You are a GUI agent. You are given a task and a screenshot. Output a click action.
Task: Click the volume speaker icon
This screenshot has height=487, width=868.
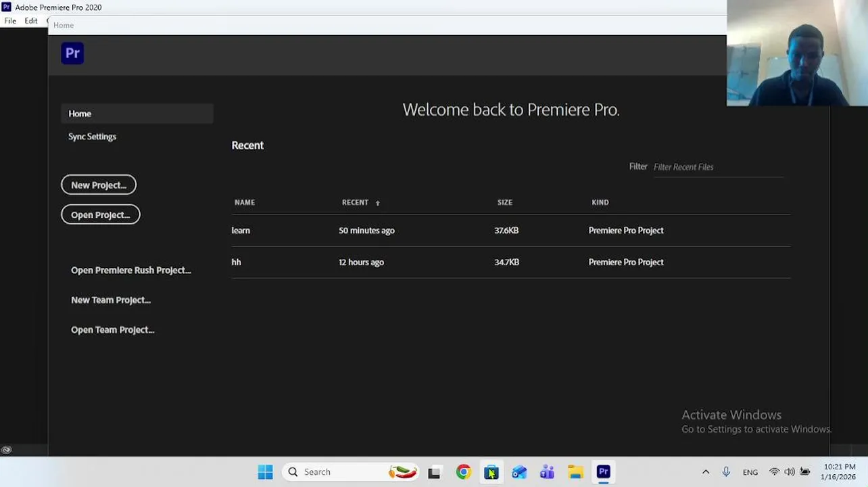point(790,472)
